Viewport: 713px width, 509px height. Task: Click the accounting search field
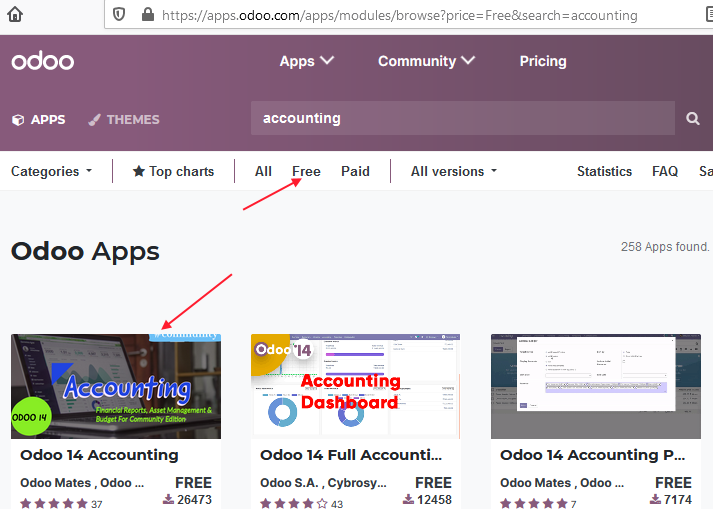tap(462, 118)
